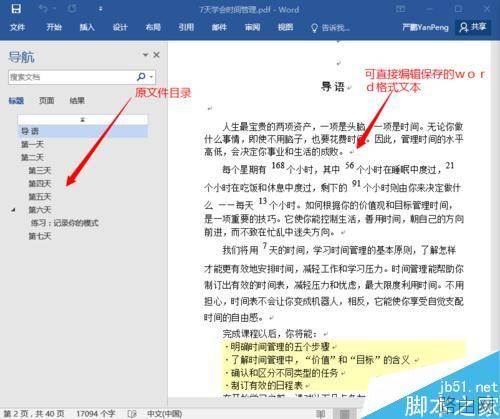Switch to the 页面 navigation tab
The height and width of the screenshot is (419, 500).
[x=46, y=100]
